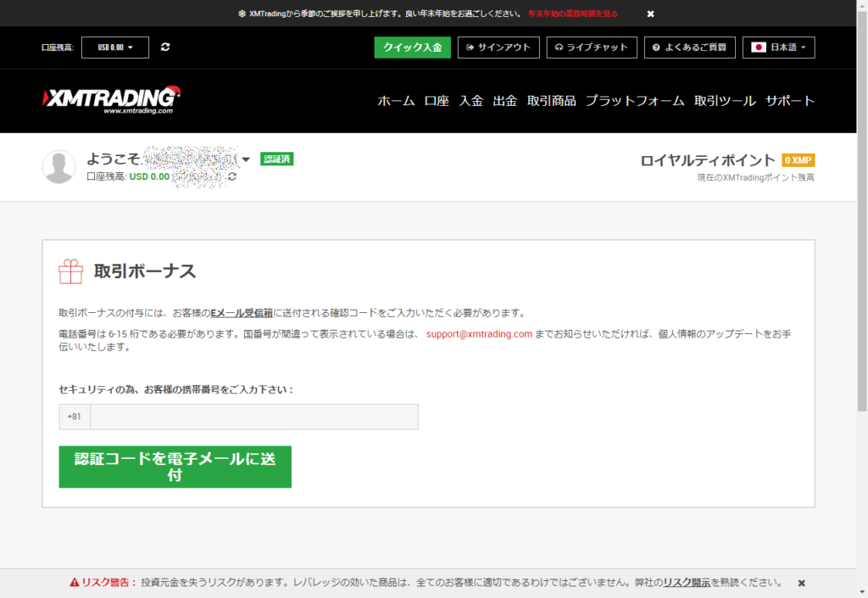The width and height of the screenshot is (868, 598).
Task: Open the 出金 withdrawal menu
Action: click(505, 101)
